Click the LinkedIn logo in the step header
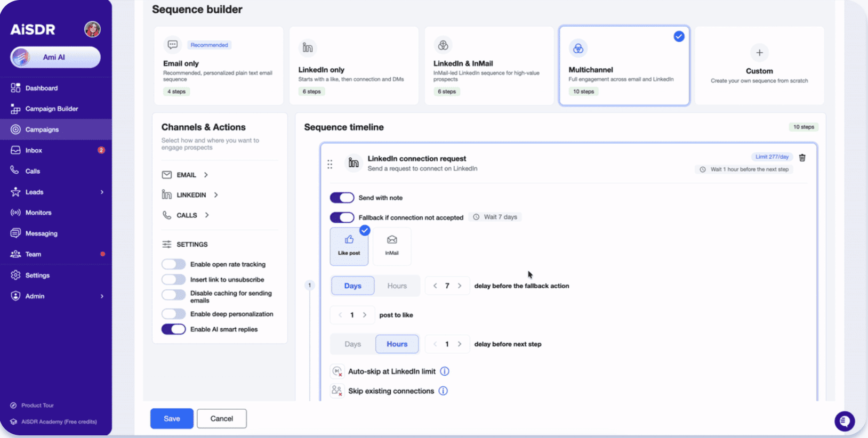 [x=353, y=163]
